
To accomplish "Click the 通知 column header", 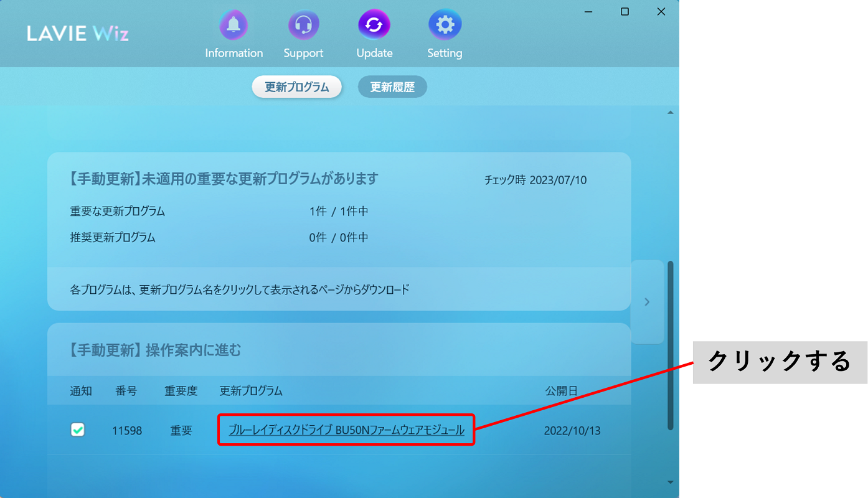I will click(81, 391).
